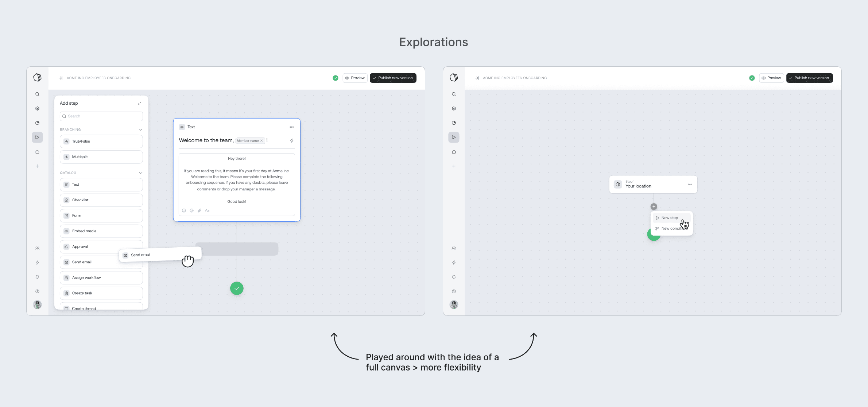Collapse the Branching section
Image resolution: width=868 pixels, height=407 pixels.
(140, 130)
